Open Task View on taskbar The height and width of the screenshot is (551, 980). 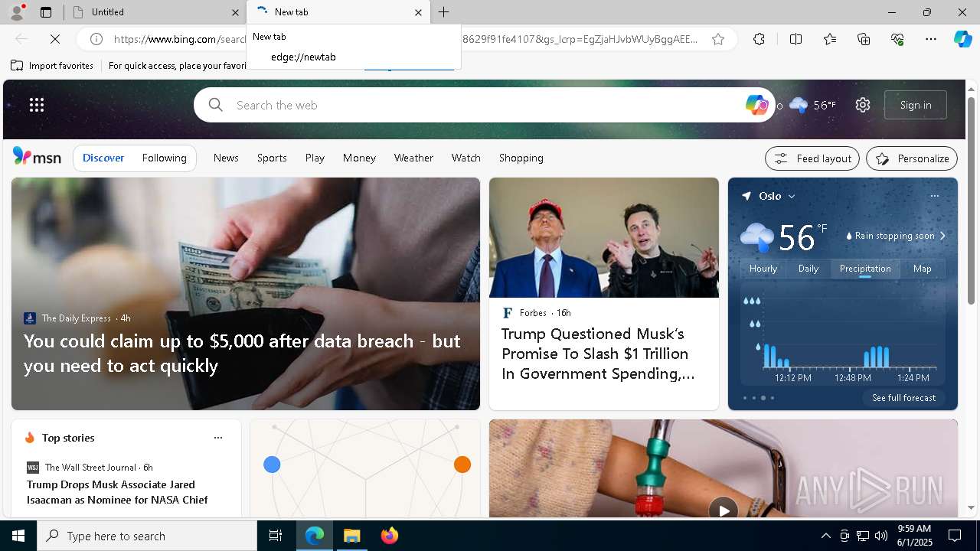coord(276,536)
